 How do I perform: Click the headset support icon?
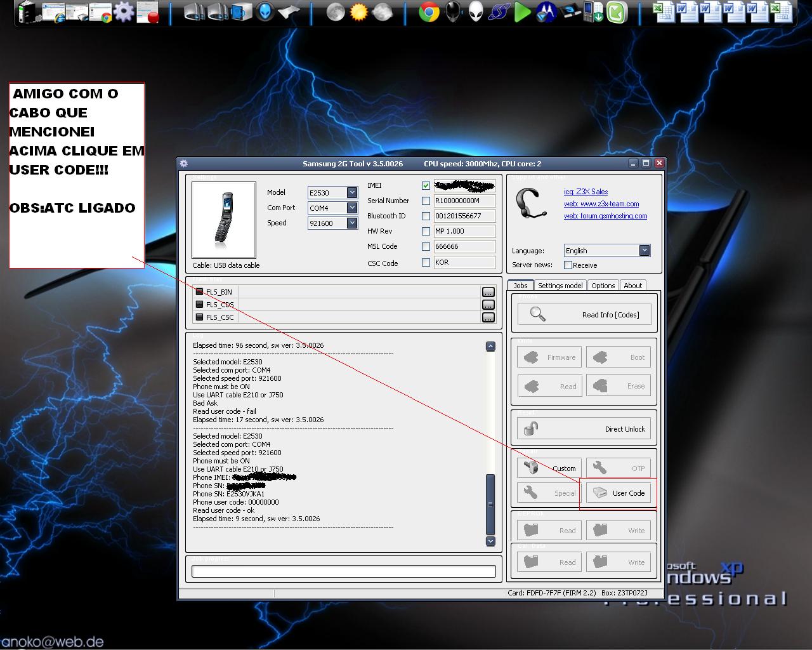pos(530,203)
